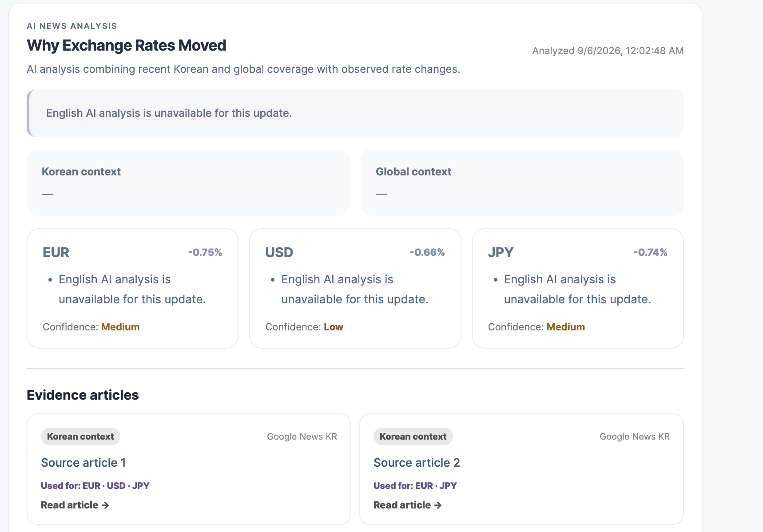The width and height of the screenshot is (763, 532).
Task: Click 'Used for: EUR · JPY' text
Action: pos(415,486)
